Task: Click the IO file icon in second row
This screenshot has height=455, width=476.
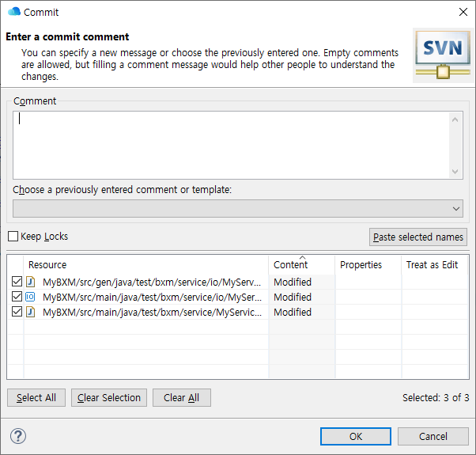Action: (x=30, y=297)
